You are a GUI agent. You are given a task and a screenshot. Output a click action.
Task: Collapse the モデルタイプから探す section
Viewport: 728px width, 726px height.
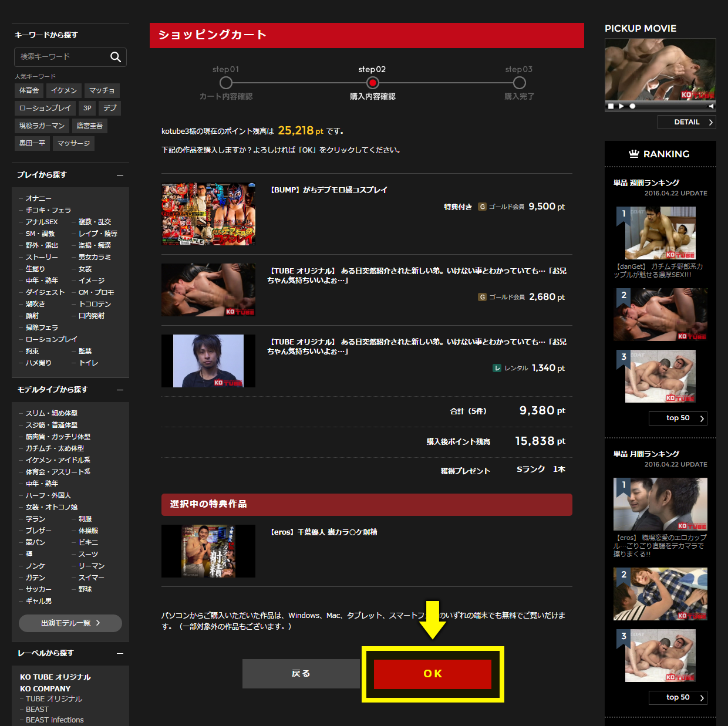pos(120,390)
